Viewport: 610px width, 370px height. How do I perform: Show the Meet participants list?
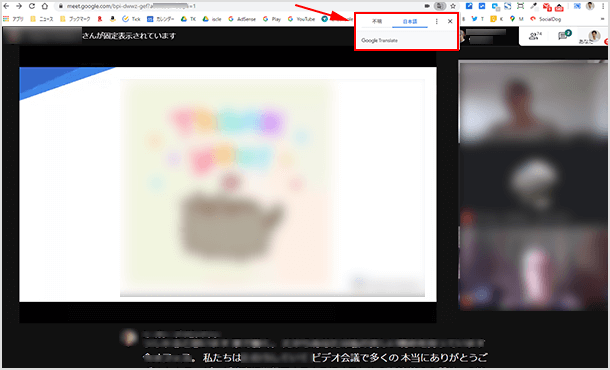(535, 36)
